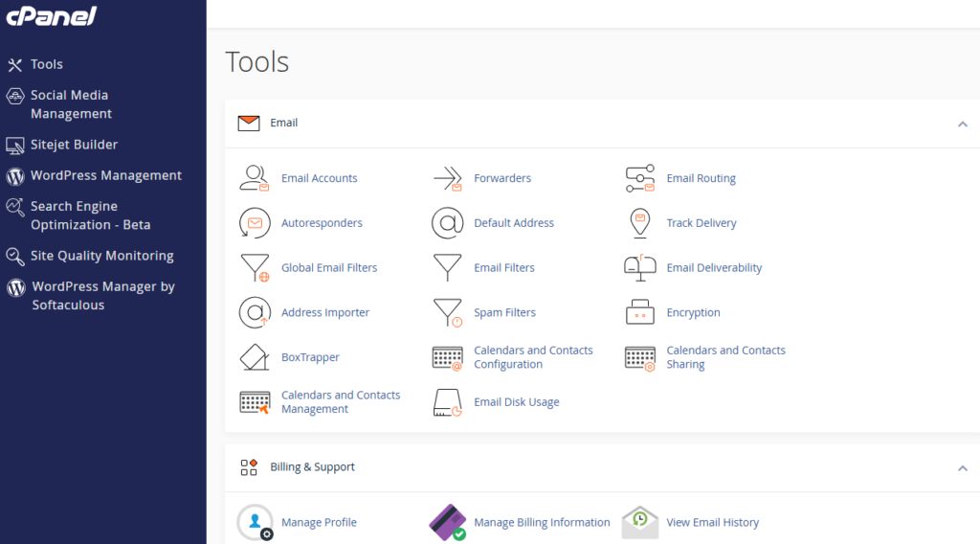Click the Billing & Support section icon

click(249, 467)
